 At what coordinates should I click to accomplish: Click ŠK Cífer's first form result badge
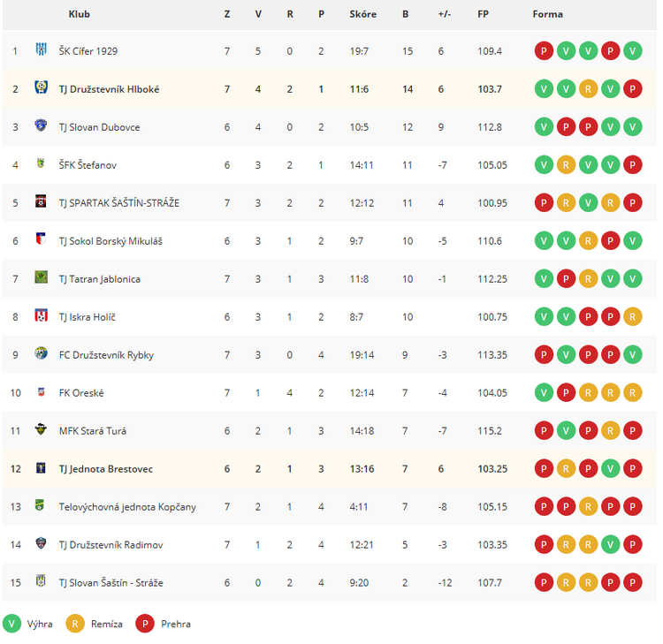[x=544, y=51]
